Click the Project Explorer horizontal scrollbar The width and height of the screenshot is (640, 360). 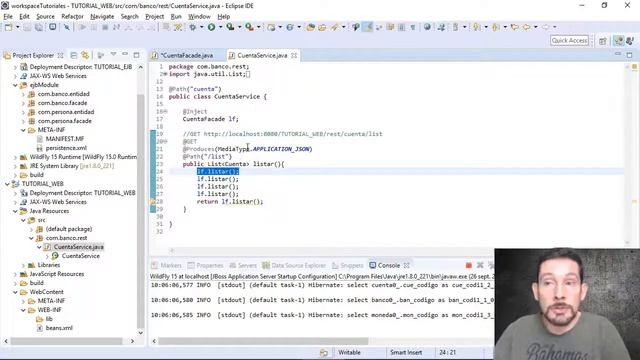(x=66, y=341)
